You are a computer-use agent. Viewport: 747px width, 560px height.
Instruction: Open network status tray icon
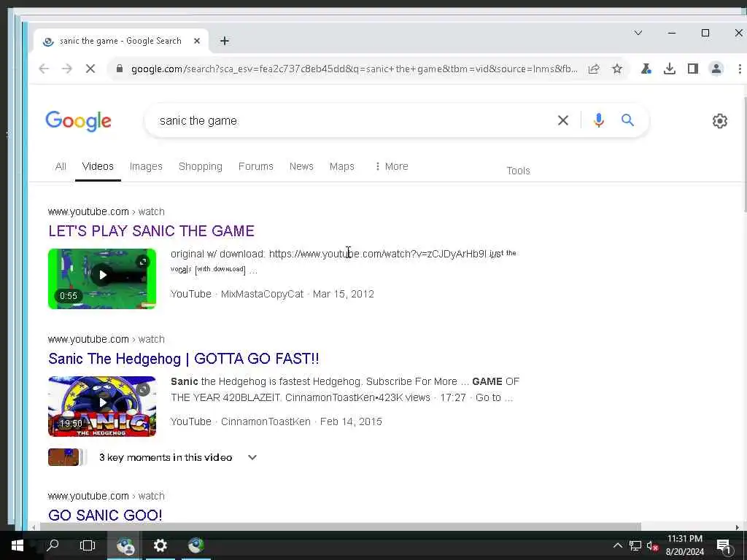[635, 545]
